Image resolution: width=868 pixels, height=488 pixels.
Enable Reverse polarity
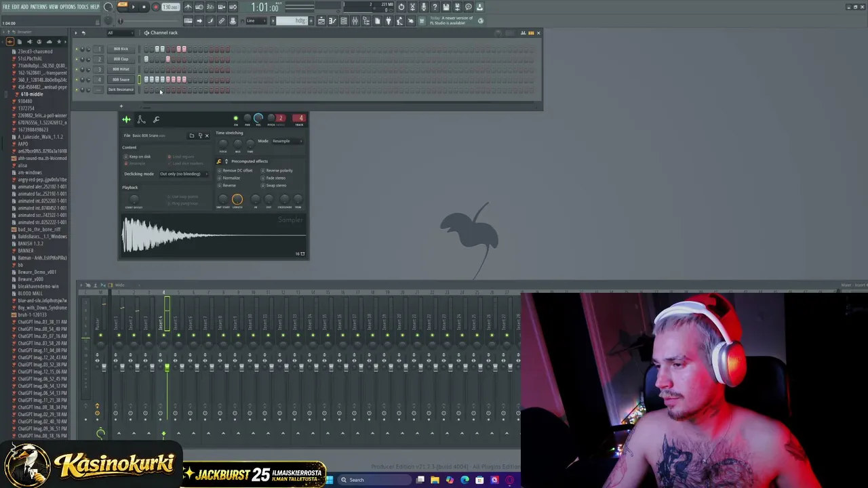pyautogui.click(x=277, y=170)
